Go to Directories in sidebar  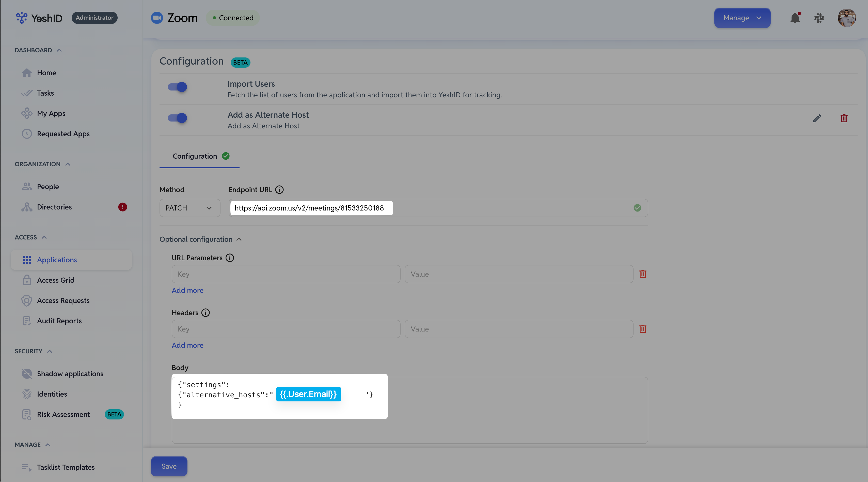click(x=54, y=207)
